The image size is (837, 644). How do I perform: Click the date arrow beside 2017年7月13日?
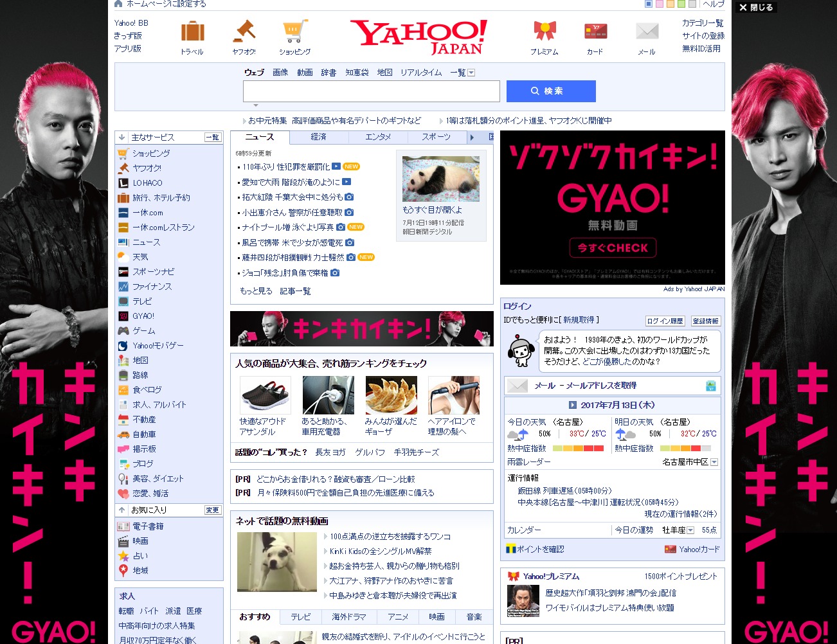click(x=573, y=405)
